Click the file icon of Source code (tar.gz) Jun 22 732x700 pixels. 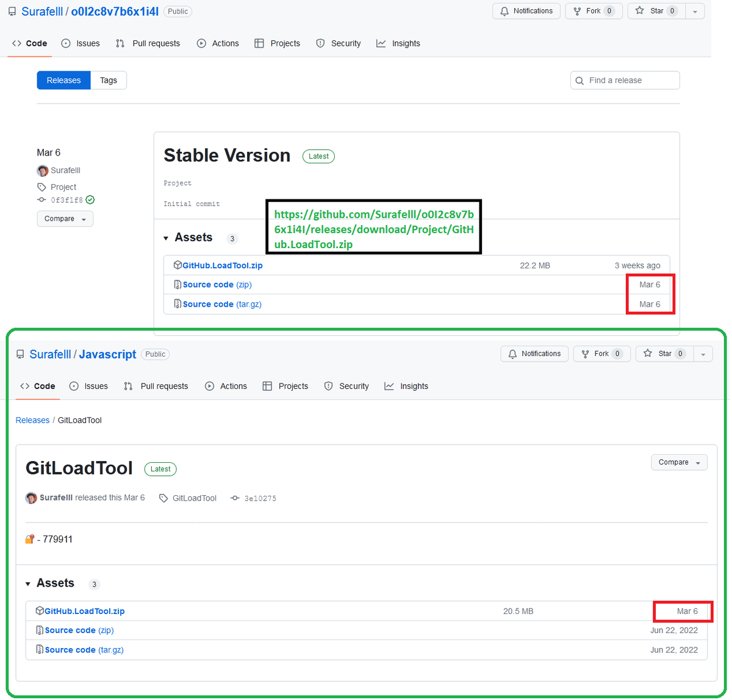[x=40, y=650]
